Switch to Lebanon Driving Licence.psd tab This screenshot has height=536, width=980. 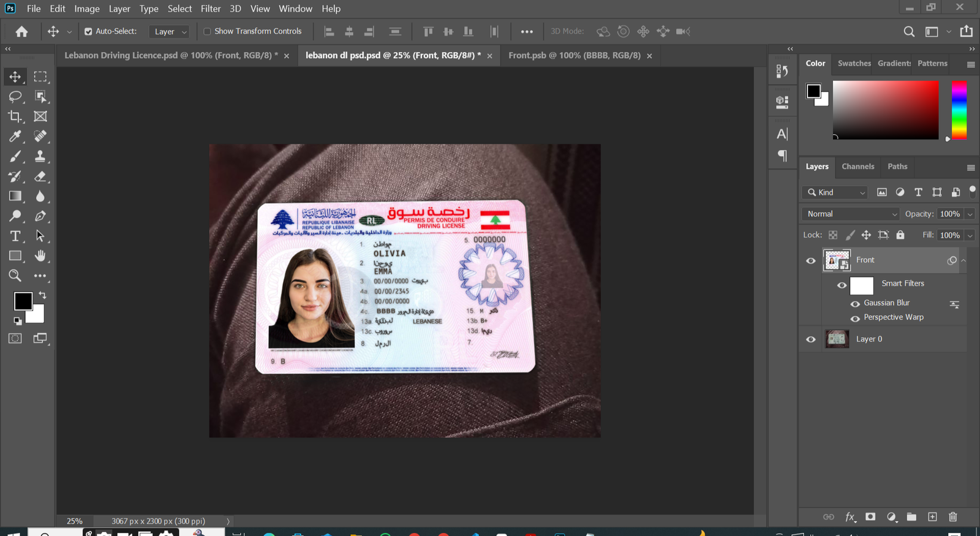(x=171, y=55)
